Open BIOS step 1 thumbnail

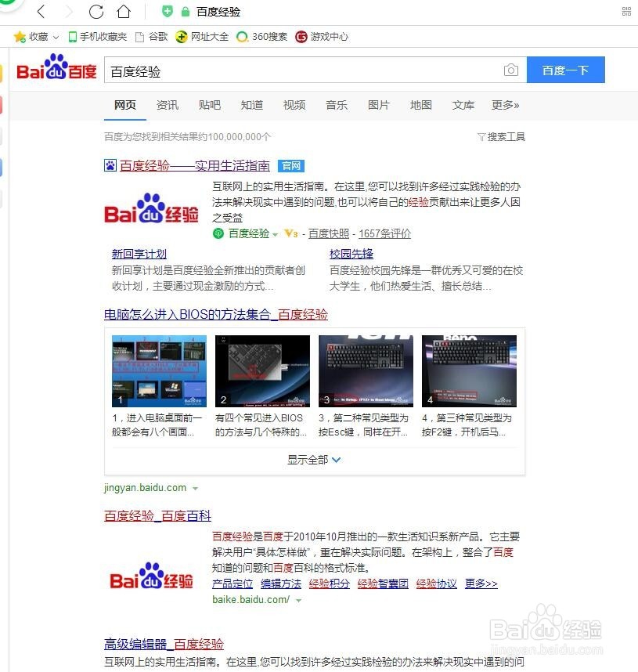[159, 371]
